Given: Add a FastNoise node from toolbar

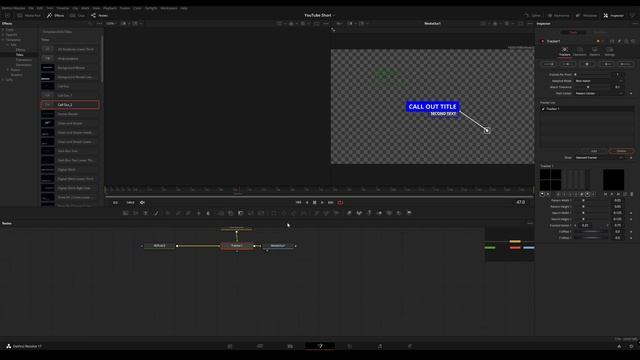Looking at the screenshot, I should (x=136, y=213).
